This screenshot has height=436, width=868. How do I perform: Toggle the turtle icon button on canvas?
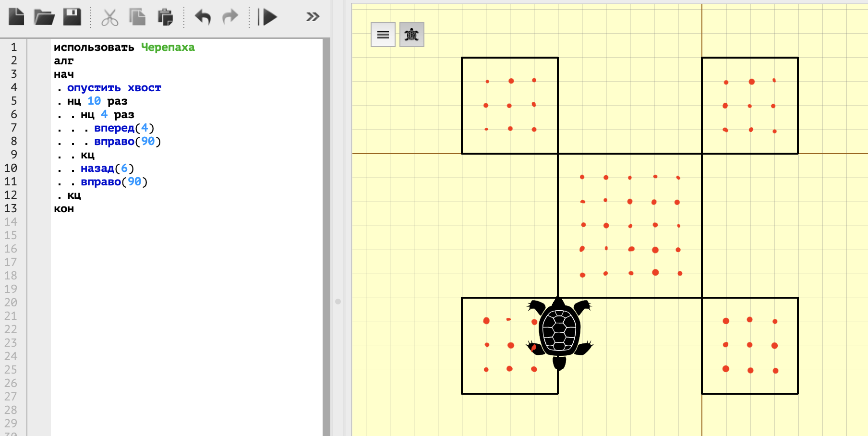[x=412, y=35]
